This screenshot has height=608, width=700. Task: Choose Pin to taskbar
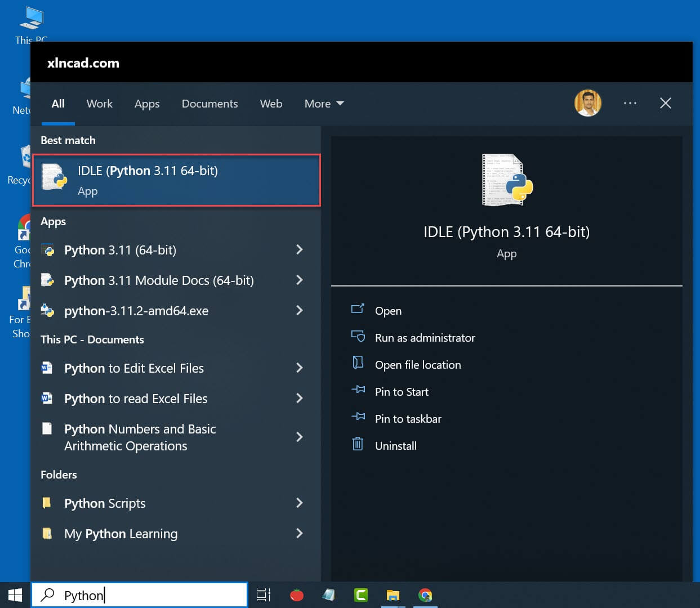coord(408,419)
